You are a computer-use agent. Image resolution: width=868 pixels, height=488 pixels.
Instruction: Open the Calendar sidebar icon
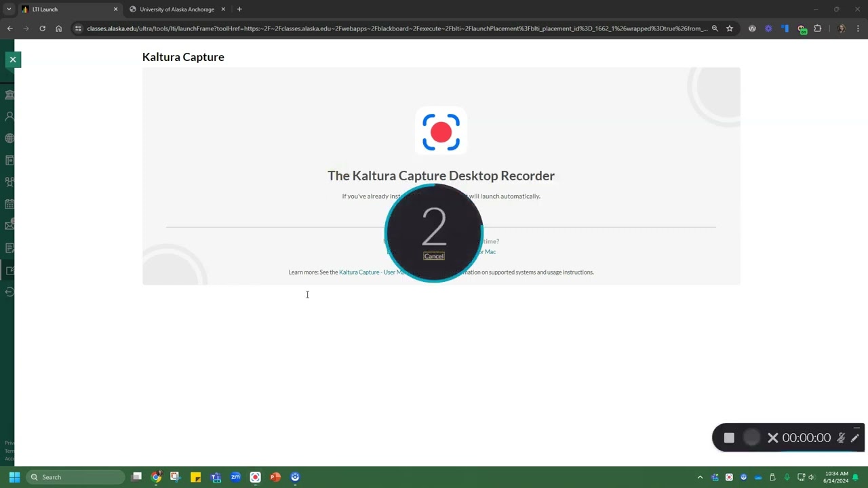click(x=9, y=204)
